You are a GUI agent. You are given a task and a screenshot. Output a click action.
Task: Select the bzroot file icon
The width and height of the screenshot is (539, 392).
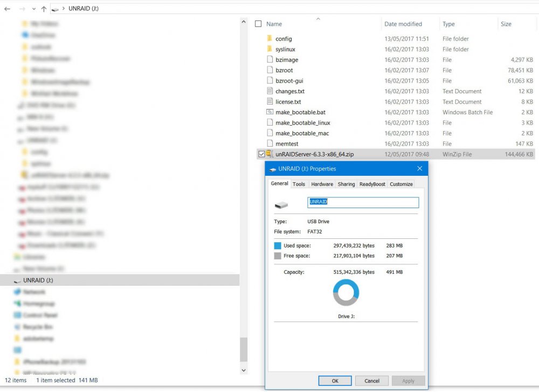270,70
